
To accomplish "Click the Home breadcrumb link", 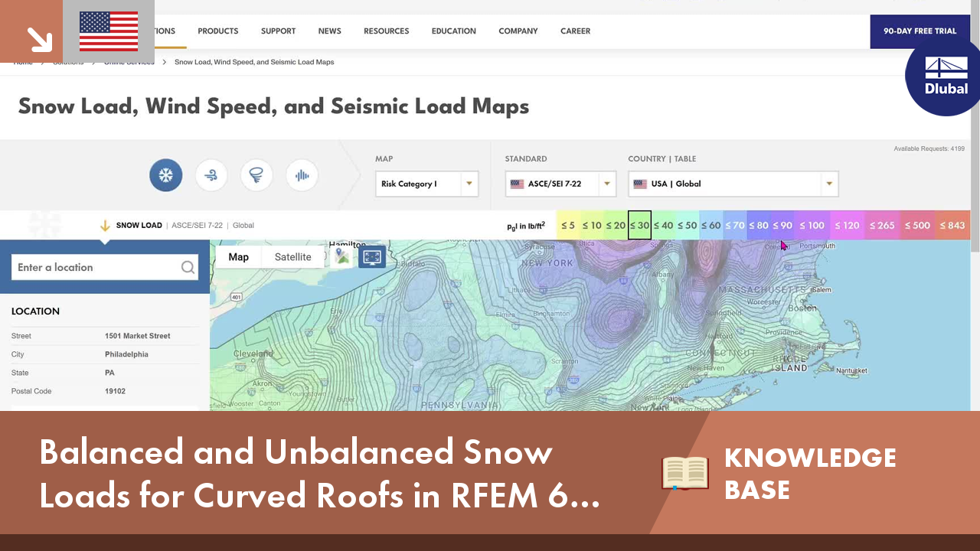I will (x=23, y=62).
